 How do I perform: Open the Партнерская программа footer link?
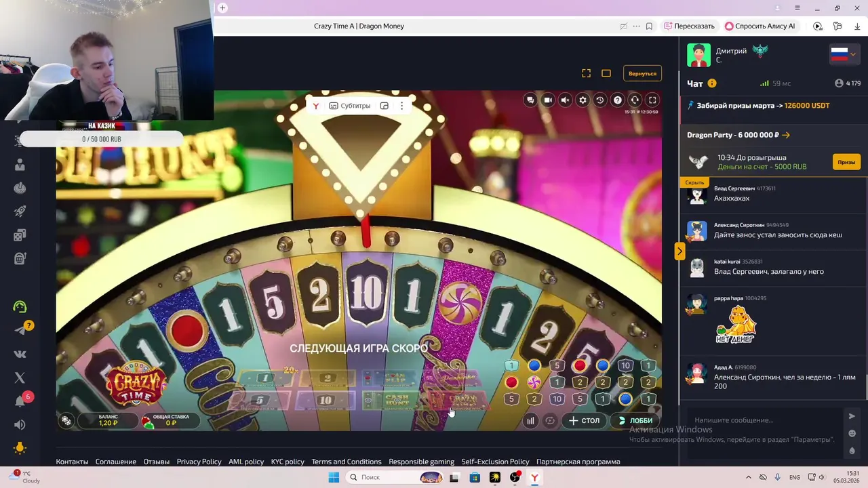578,462
